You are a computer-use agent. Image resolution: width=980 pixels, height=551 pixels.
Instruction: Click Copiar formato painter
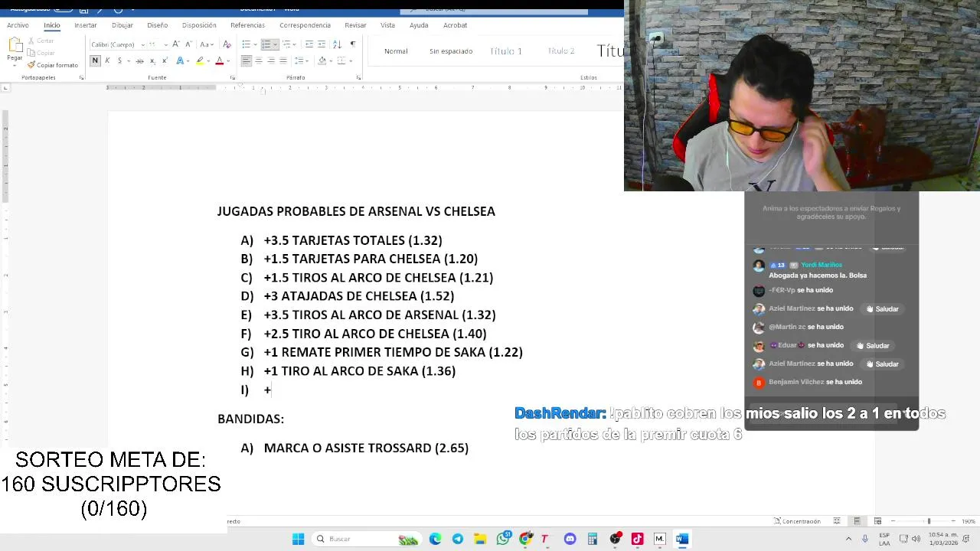tap(52, 65)
